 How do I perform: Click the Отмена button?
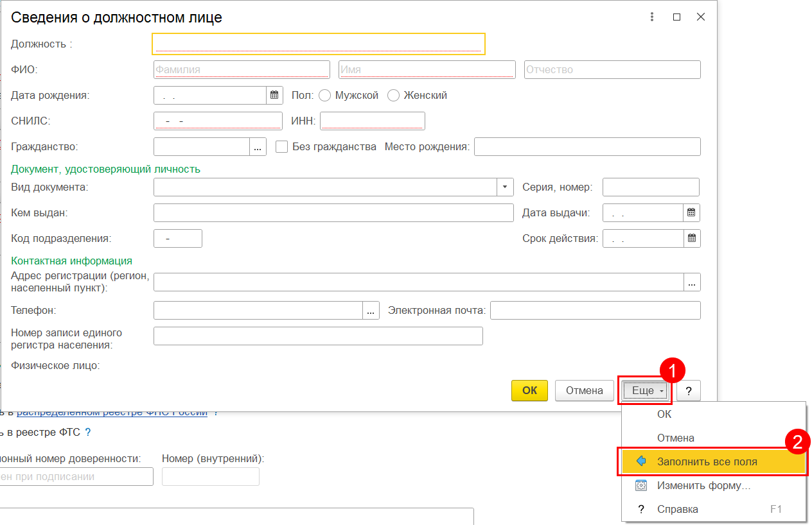(584, 390)
